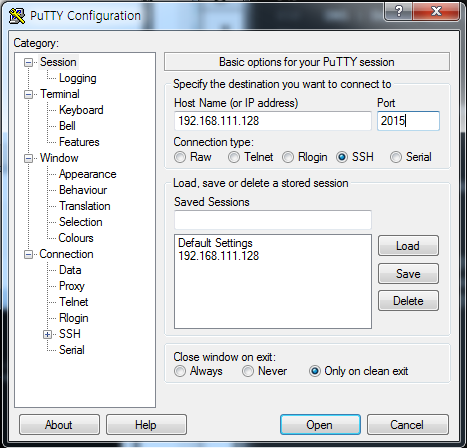The image size is (467, 448).
Task: Collapse the Window tree node
Action: pyautogui.click(x=29, y=158)
